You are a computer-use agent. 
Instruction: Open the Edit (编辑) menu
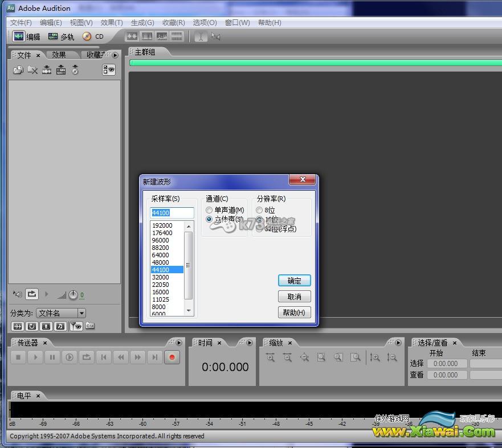click(51, 23)
